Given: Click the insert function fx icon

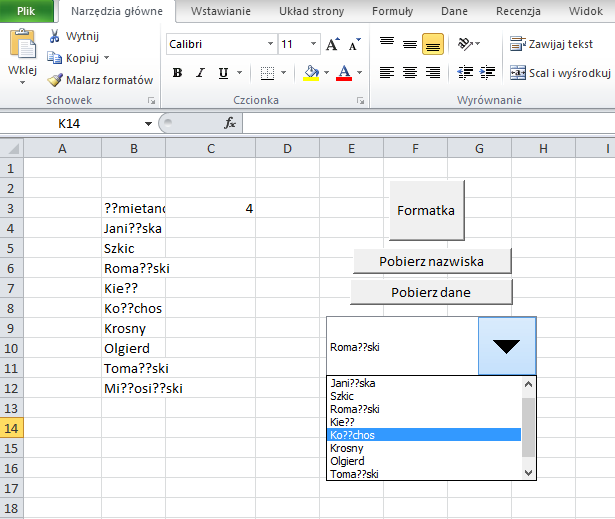Looking at the screenshot, I should 229,123.
